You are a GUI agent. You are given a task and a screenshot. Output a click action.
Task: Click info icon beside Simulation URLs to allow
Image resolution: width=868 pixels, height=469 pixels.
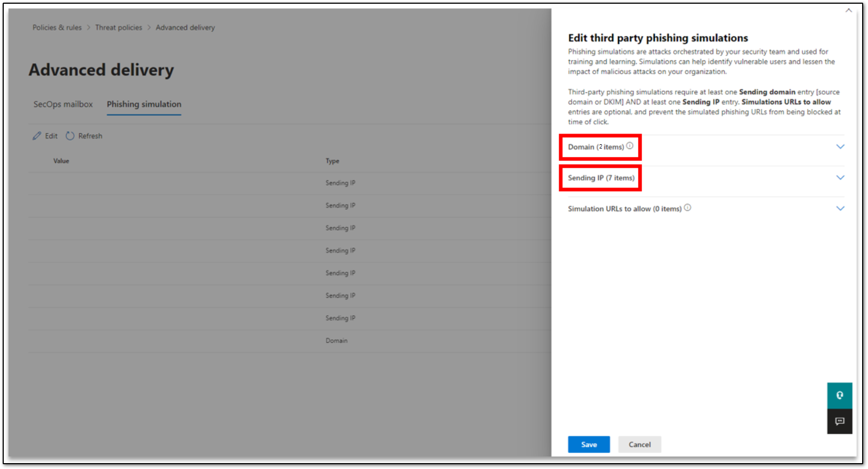click(687, 208)
